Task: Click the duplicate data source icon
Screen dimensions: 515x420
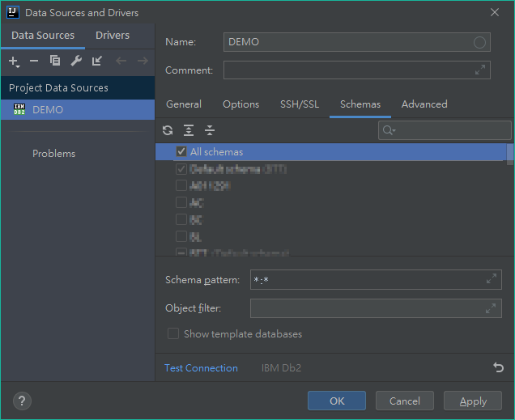Action: 55,62
